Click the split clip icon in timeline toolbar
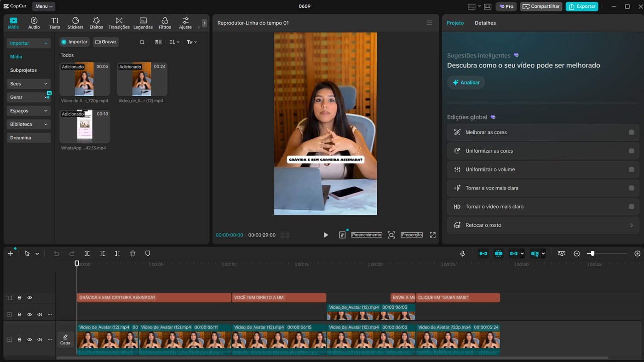 coord(87,253)
